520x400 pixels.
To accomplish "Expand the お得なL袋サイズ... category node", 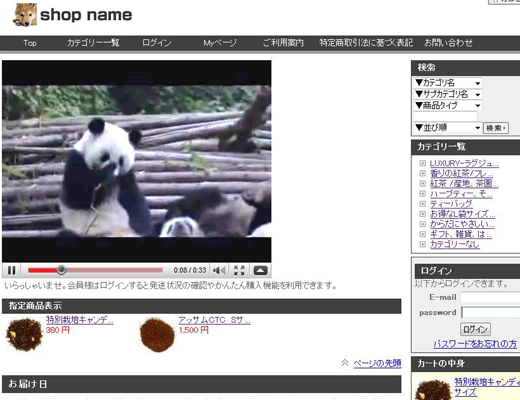I will (422, 214).
